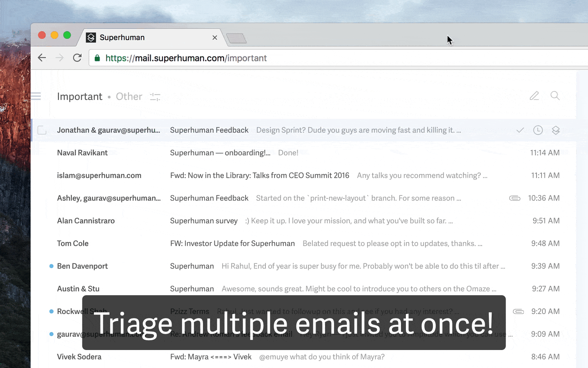Snooze Jonathan's email with clock icon
588x368 pixels.
pos(538,130)
